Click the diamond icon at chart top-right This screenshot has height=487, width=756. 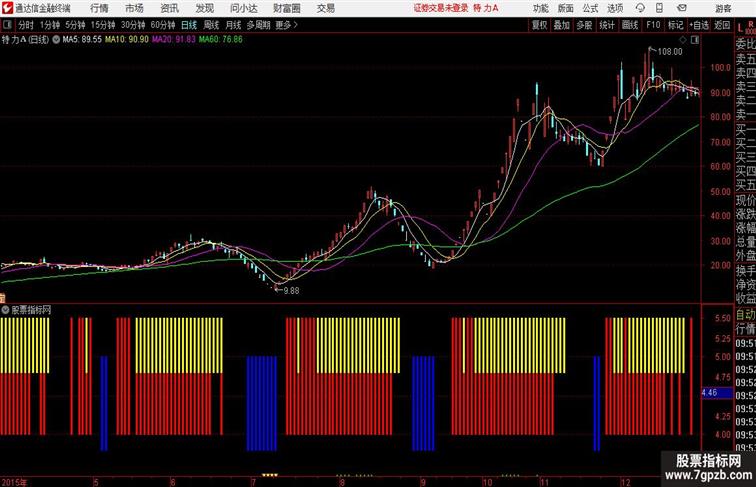683,40
